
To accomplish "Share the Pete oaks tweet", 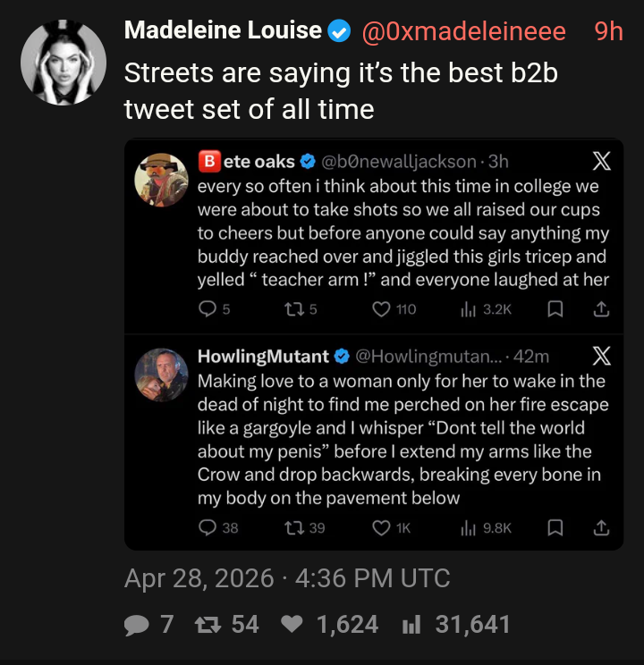I will (601, 309).
